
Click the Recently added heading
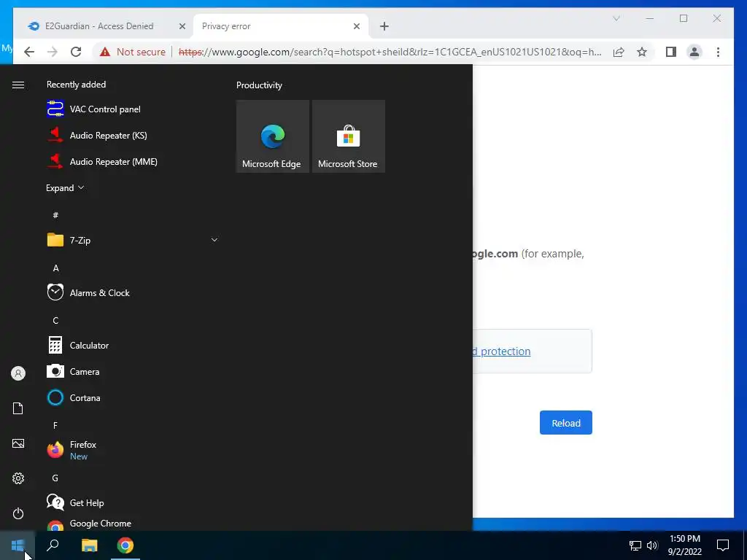click(x=76, y=85)
